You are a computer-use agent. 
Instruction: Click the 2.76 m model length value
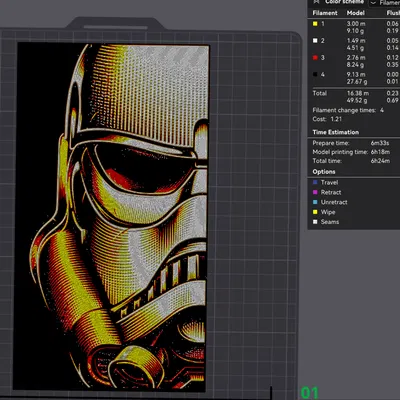(x=356, y=58)
